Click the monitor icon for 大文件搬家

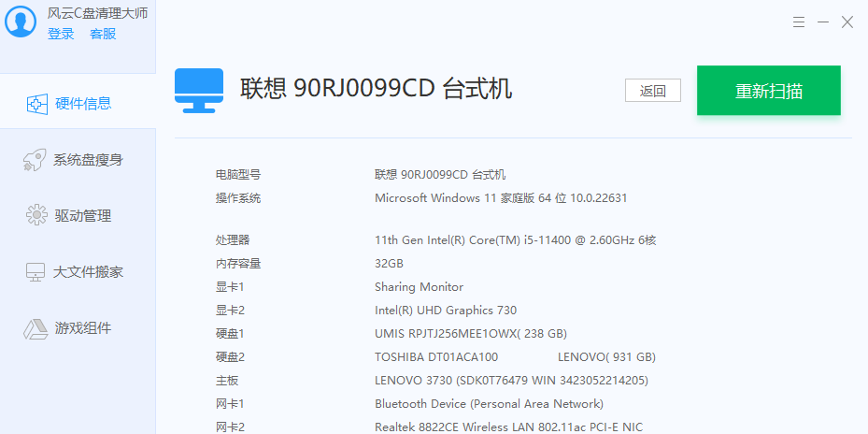36,272
